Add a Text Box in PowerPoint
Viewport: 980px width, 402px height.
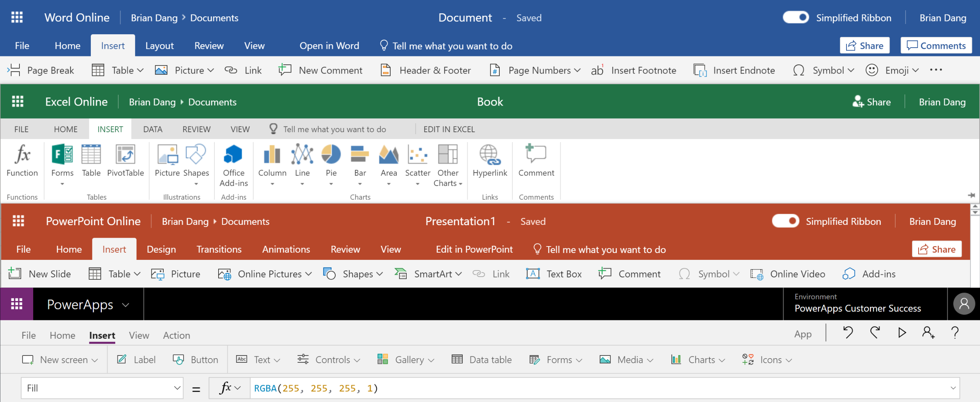pos(554,274)
